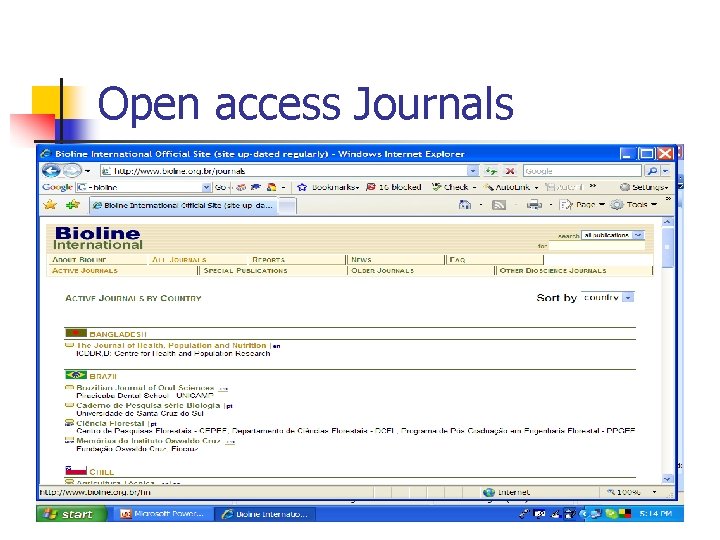Click the Chile flag icon
The height and width of the screenshot is (540, 720).
click(76, 471)
